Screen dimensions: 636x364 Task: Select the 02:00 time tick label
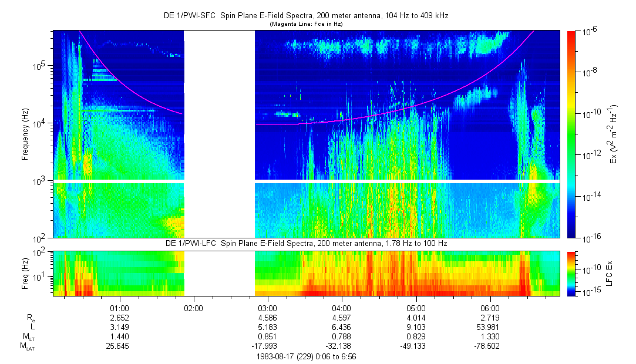point(193,308)
